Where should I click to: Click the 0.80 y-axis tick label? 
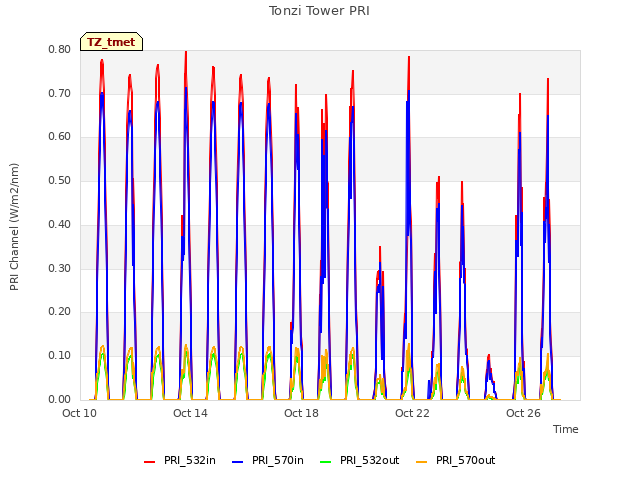pos(60,49)
